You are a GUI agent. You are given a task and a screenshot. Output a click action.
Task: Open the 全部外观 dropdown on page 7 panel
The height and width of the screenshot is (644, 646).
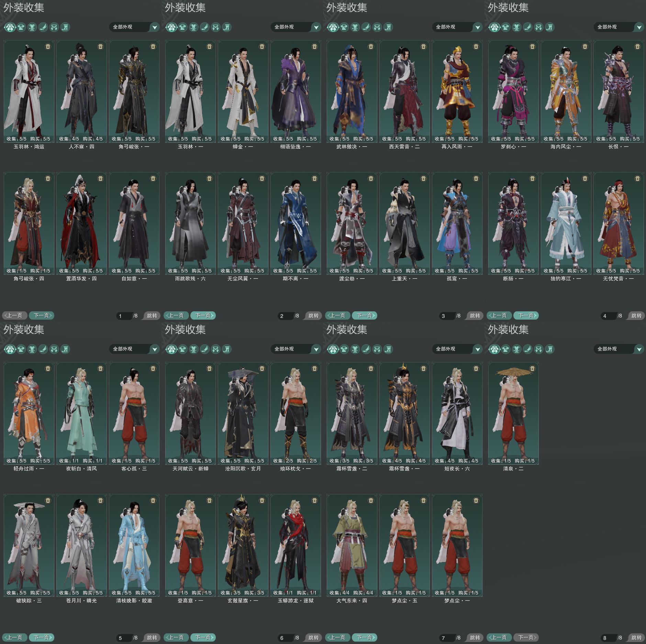(457, 349)
